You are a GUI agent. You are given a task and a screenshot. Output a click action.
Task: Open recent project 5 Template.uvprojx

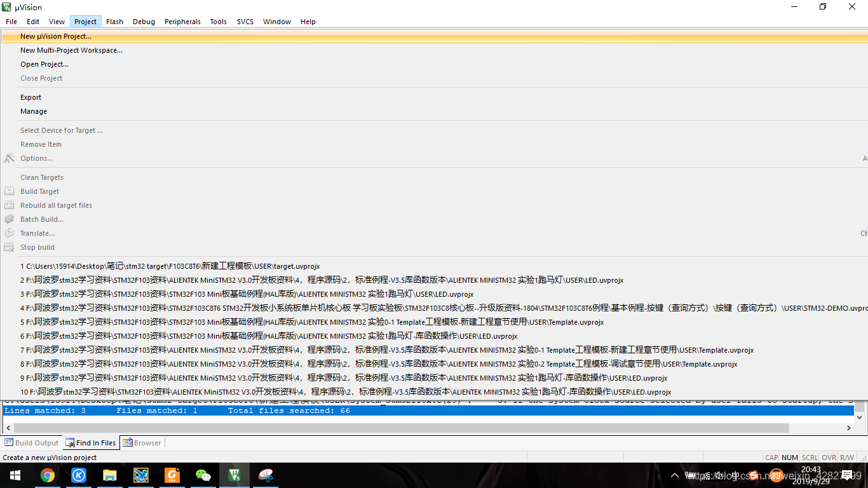point(434,322)
